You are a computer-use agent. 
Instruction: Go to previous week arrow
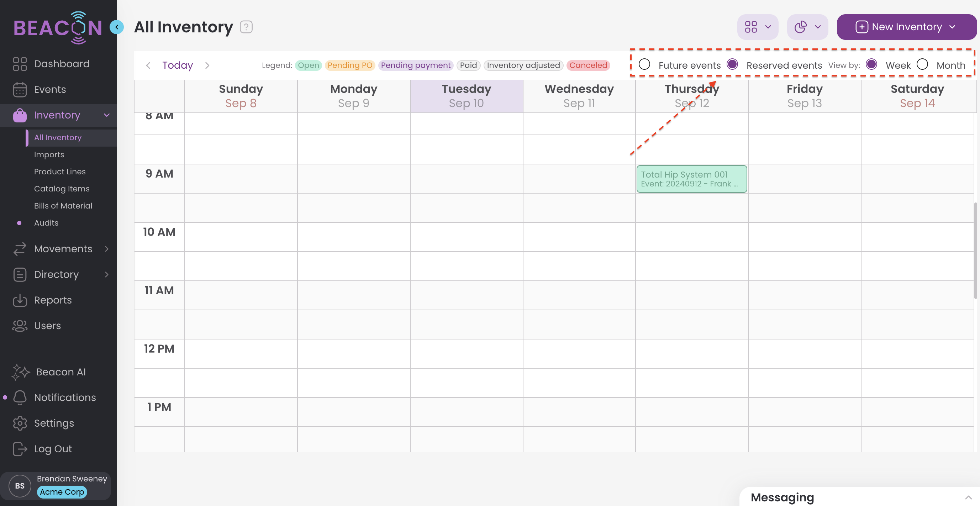pos(148,65)
